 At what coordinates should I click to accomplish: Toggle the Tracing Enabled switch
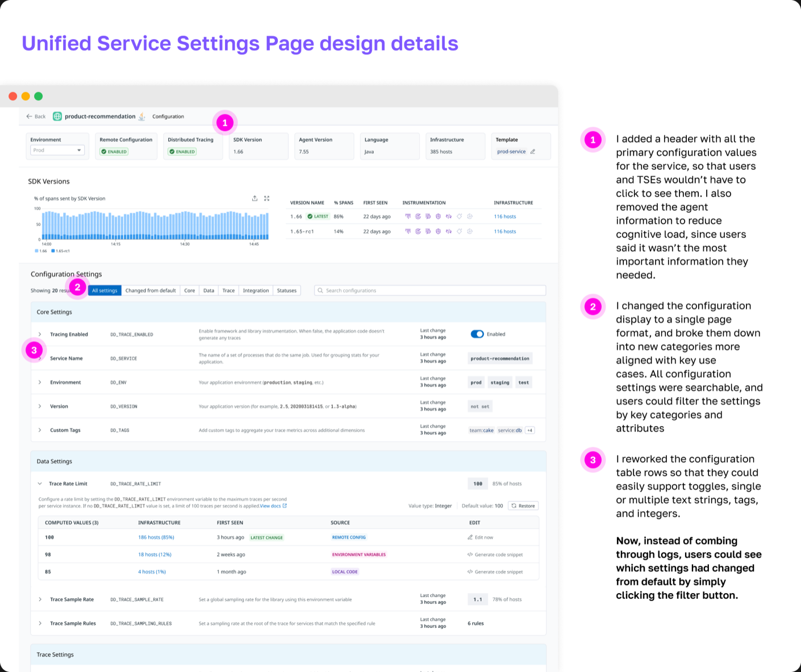click(477, 334)
